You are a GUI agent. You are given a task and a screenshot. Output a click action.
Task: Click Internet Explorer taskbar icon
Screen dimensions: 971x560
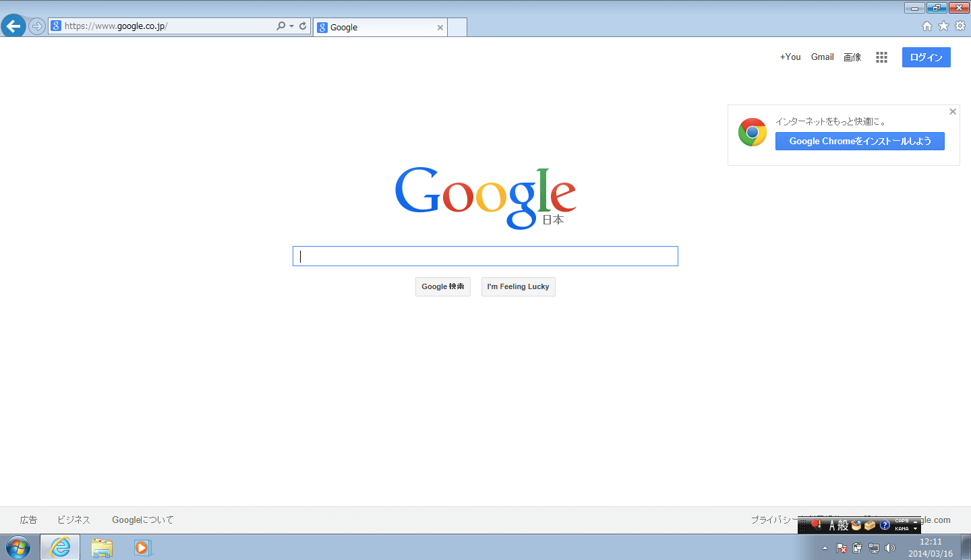click(x=60, y=547)
